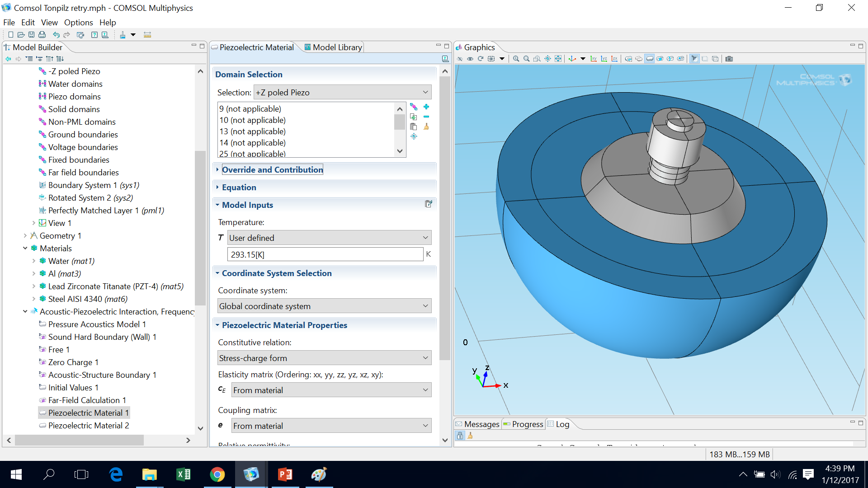Select domain 13 (not applicable) in list

253,131
